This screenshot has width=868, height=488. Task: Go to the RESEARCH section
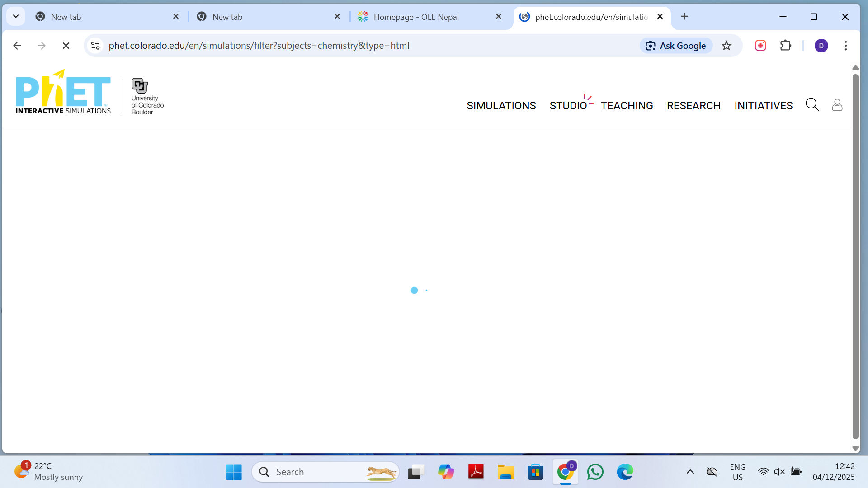click(693, 106)
